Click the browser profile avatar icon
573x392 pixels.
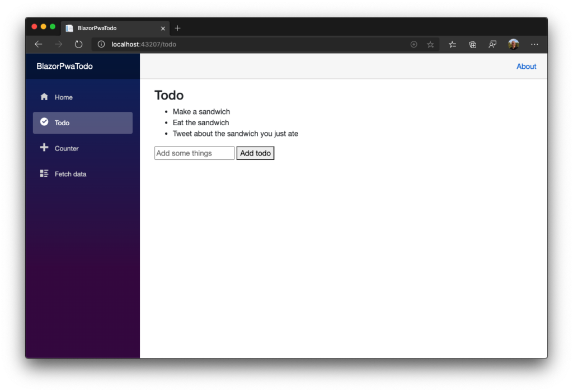[513, 44]
